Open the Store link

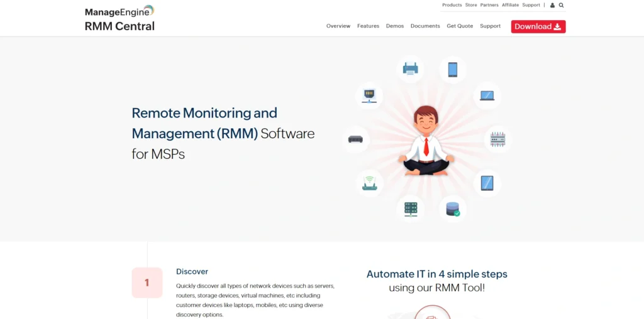tap(471, 5)
